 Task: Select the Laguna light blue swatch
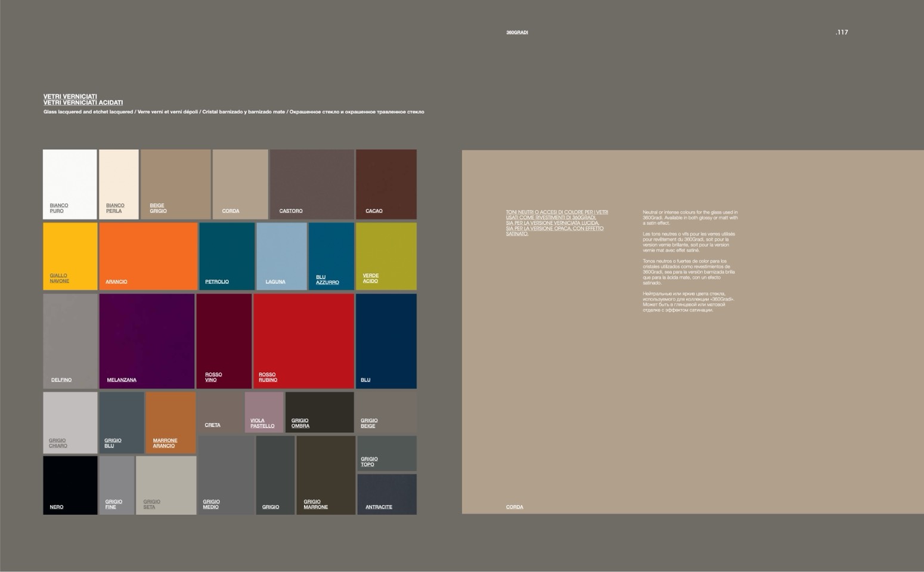pos(281,256)
